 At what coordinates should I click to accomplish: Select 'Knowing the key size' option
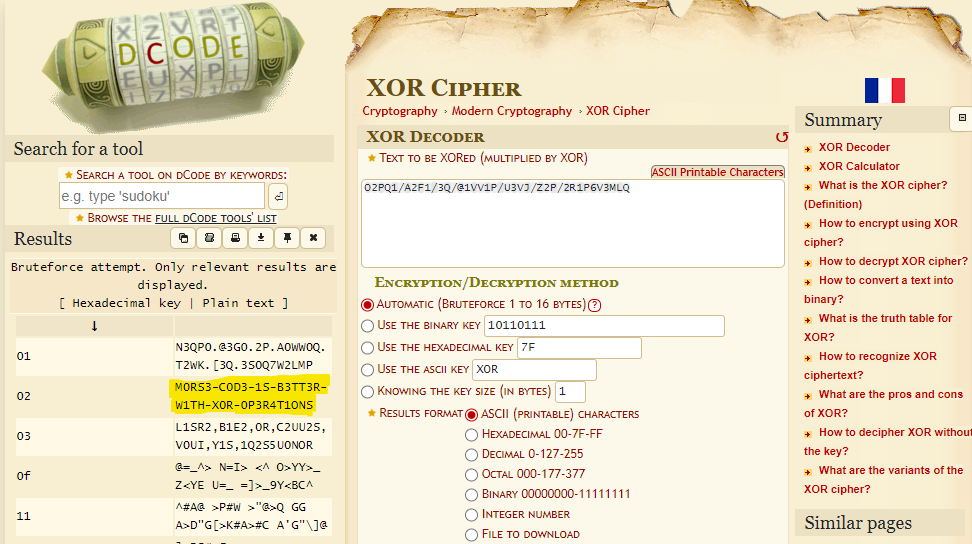click(367, 392)
